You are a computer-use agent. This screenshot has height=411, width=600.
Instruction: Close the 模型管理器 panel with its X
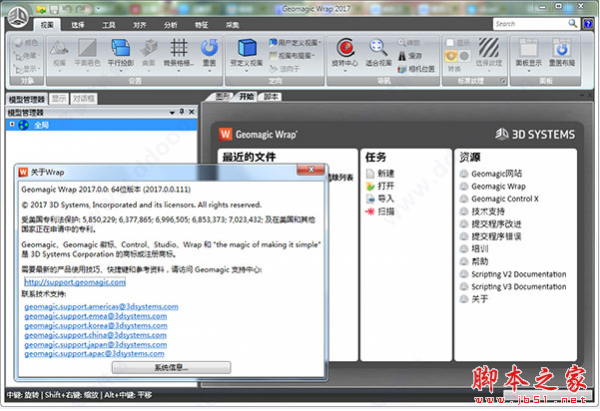pos(192,112)
